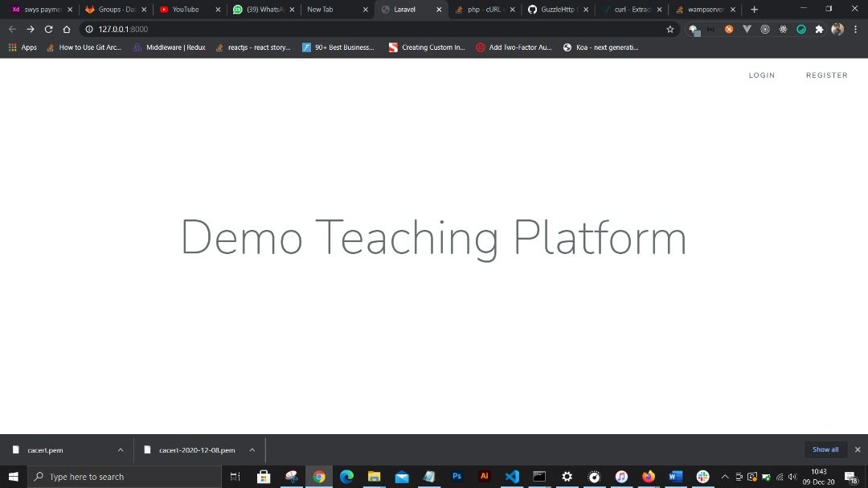Viewport: 868px width, 488px height.
Task: Open Mail app from taskbar
Action: click(x=402, y=477)
